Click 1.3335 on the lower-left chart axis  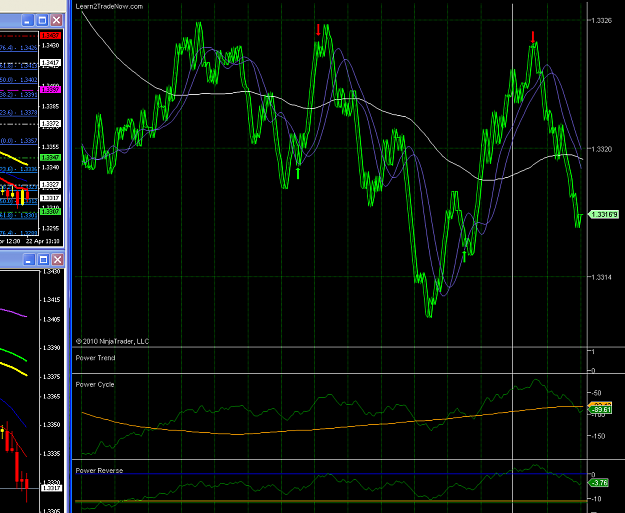pos(52,454)
